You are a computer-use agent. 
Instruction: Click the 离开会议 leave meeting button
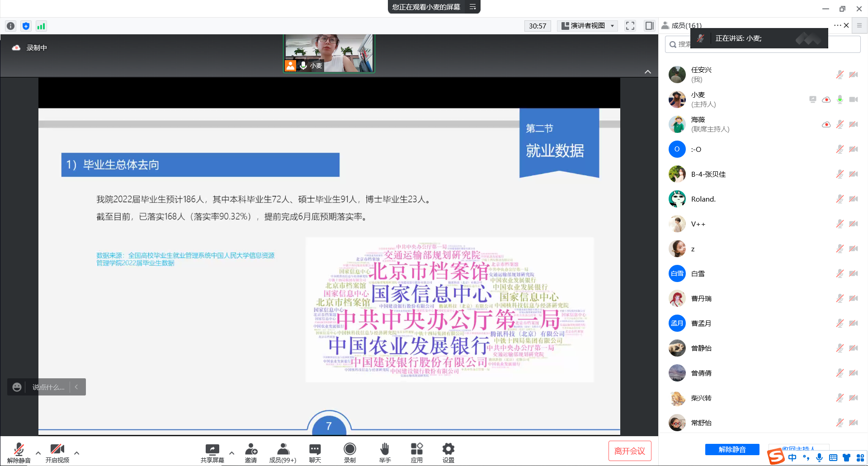coord(630,451)
